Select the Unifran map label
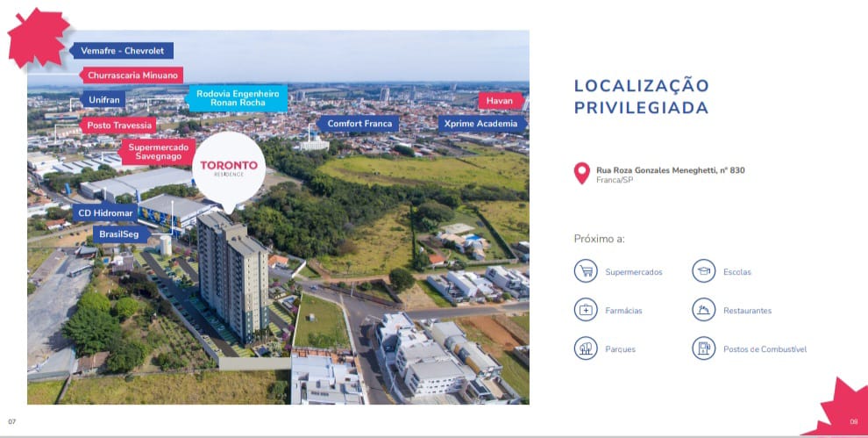This screenshot has width=868, height=438. pos(103,100)
